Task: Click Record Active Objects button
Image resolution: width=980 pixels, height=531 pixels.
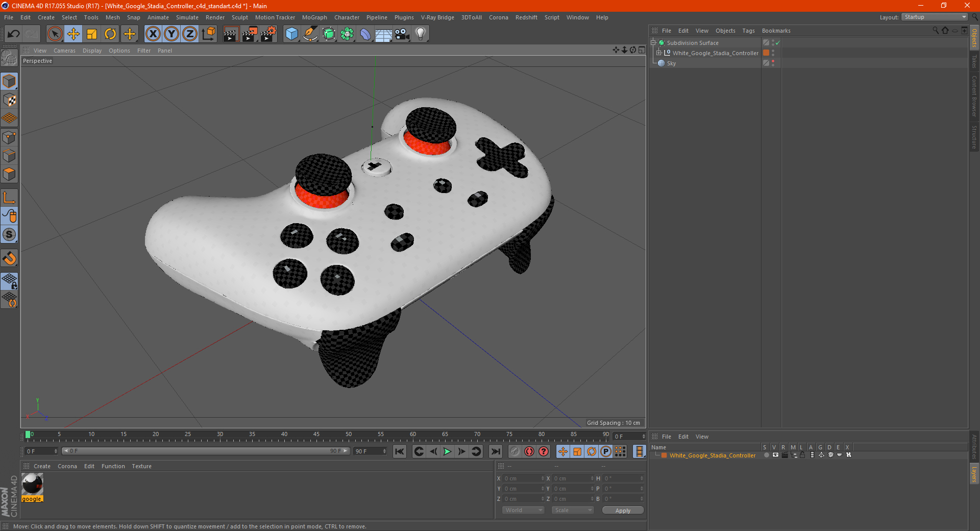Action: click(x=515, y=451)
